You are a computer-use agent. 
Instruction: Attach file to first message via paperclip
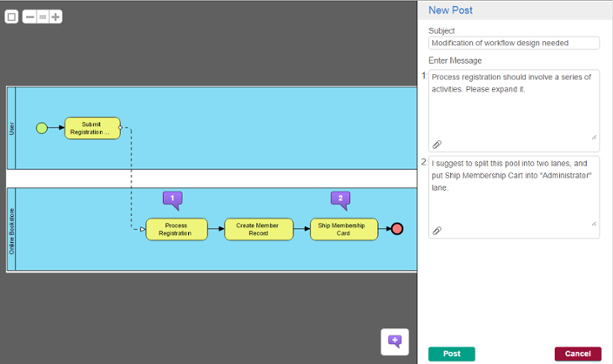pyautogui.click(x=437, y=145)
